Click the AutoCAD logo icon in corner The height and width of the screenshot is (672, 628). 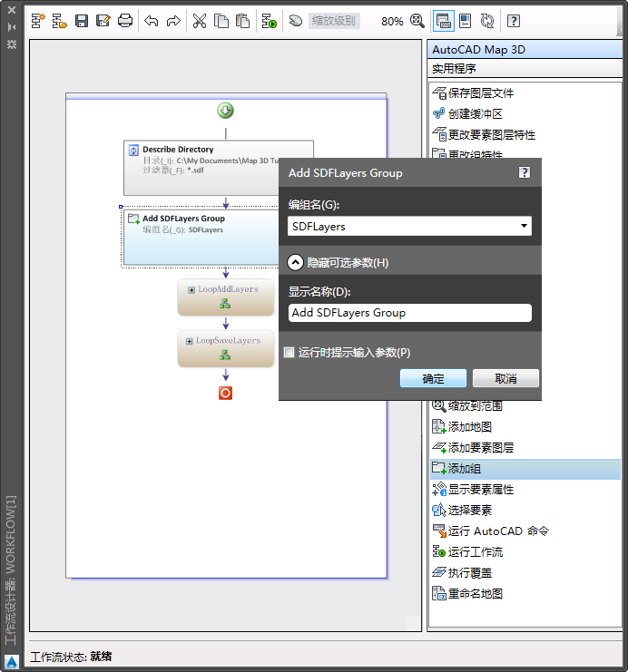tap(12, 662)
